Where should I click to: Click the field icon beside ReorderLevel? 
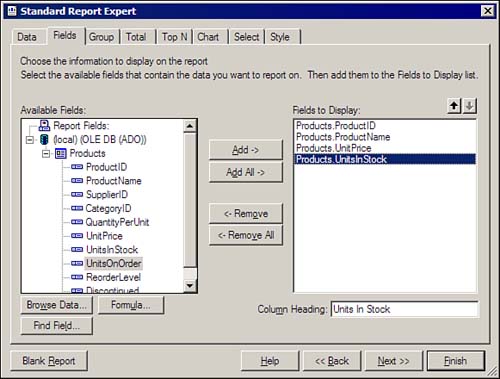tap(77, 277)
